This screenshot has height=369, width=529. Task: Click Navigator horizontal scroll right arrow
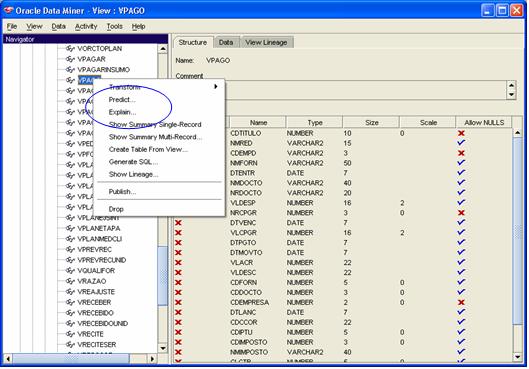tap(152, 359)
